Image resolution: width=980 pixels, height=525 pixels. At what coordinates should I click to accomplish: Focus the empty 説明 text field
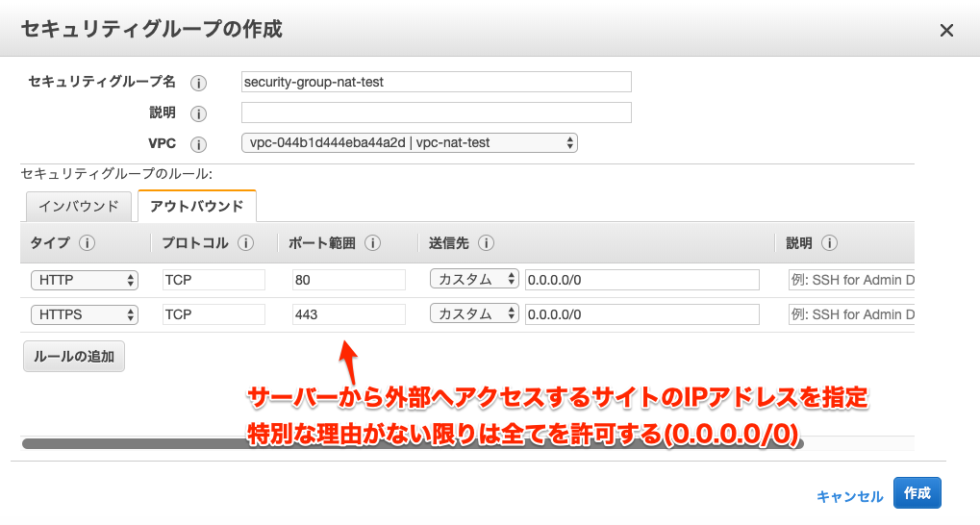(437, 112)
